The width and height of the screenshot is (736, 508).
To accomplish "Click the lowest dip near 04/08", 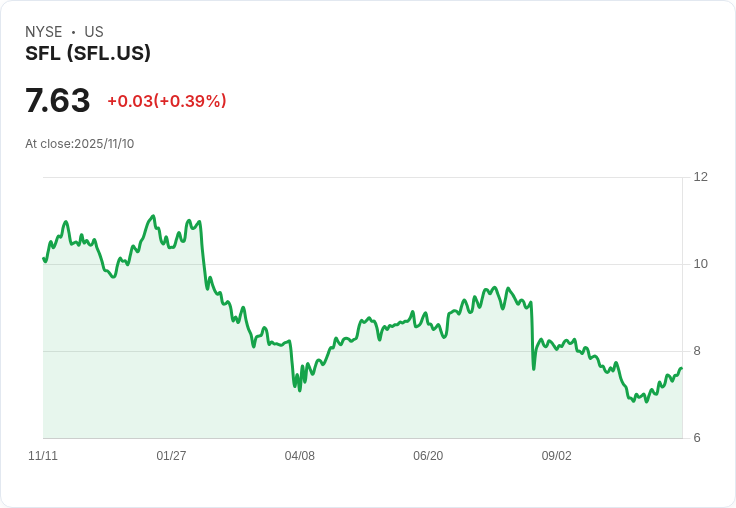I will 300,389.
